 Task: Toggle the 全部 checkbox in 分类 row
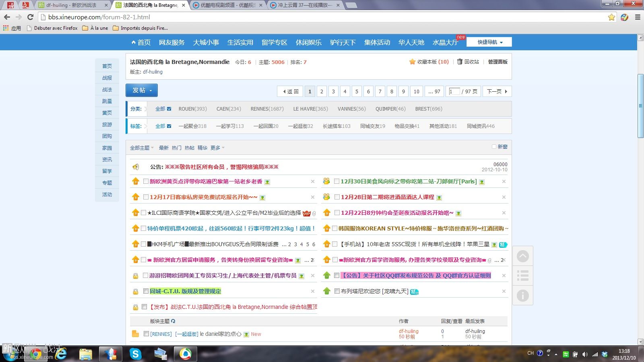(x=169, y=109)
